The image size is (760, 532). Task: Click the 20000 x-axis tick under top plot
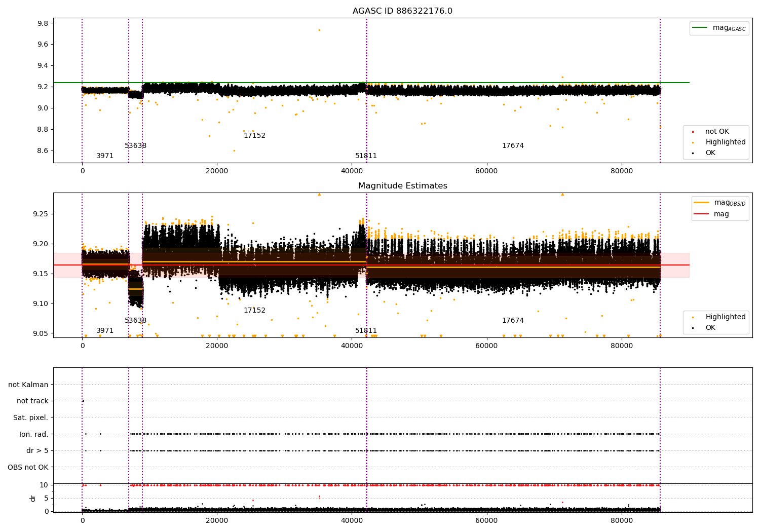[217, 171]
